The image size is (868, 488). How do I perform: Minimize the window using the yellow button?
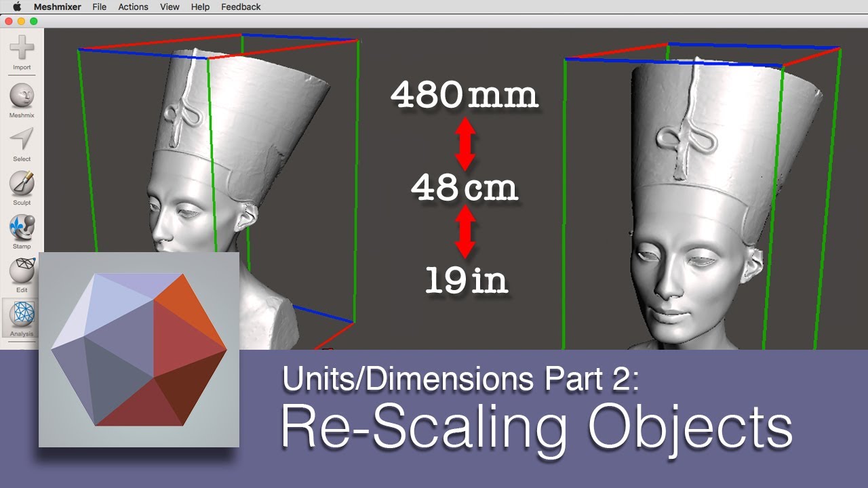(21, 21)
